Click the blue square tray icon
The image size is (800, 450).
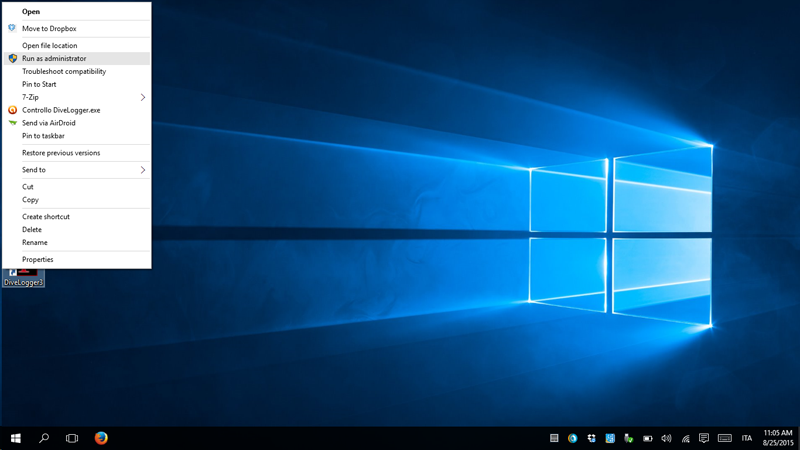point(610,438)
